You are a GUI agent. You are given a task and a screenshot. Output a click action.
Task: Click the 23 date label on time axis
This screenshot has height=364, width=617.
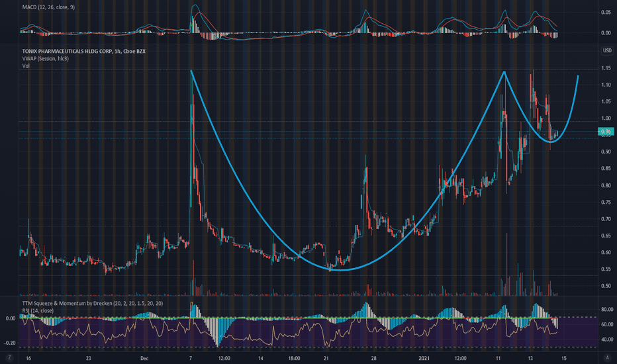(x=89, y=359)
